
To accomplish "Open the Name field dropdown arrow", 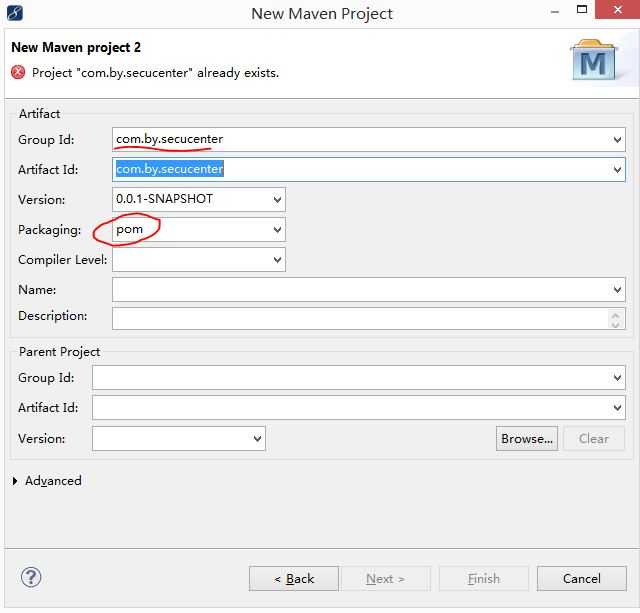I will click(x=617, y=289).
